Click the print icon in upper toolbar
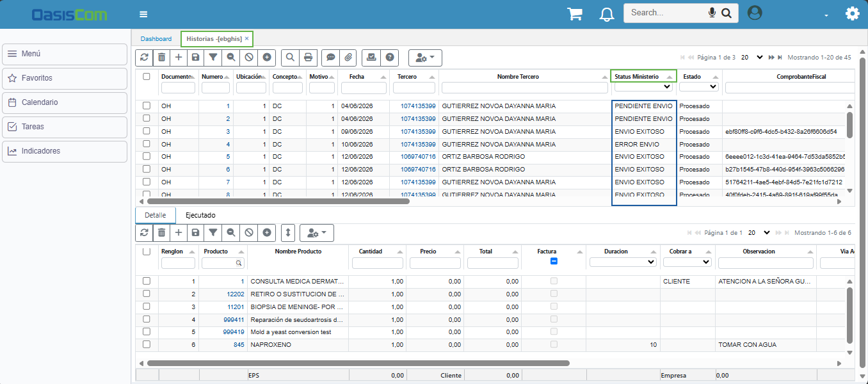Screen dimensions: 868x384 (x=308, y=58)
